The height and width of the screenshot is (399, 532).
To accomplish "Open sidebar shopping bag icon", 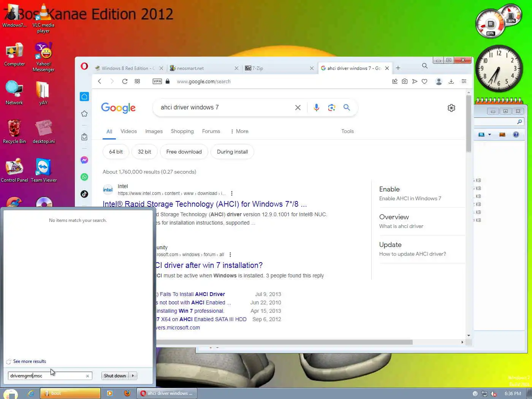I will click(x=84, y=137).
